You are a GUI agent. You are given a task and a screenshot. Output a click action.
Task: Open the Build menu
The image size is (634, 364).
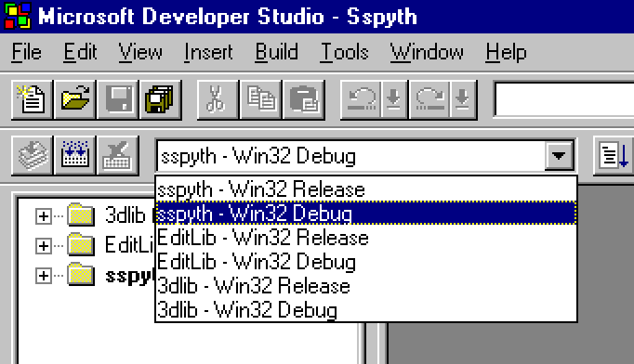point(277,53)
